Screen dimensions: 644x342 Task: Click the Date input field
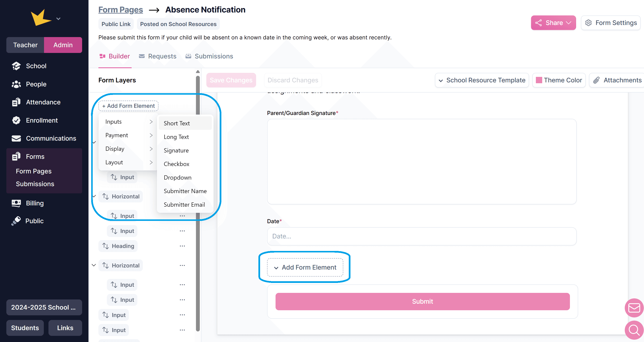point(422,236)
